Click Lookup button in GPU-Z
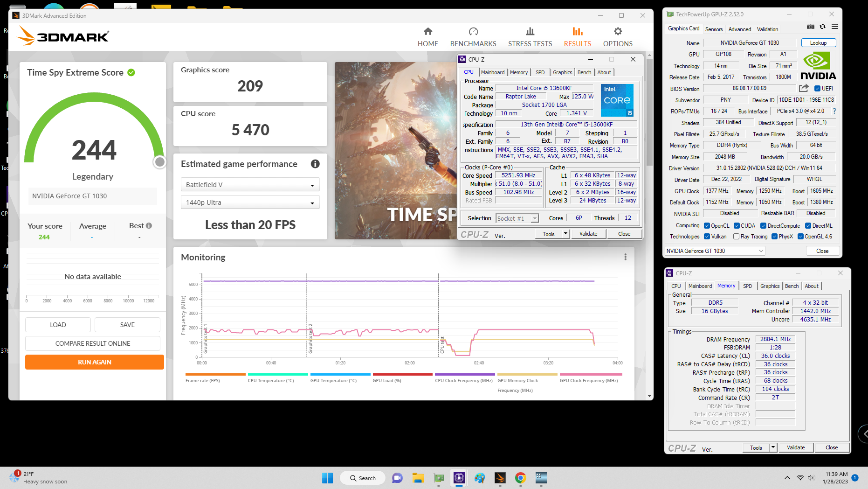The image size is (868, 489). [x=818, y=43]
